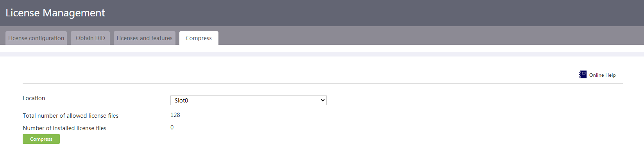Click the empty middle of Location select box
This screenshot has height=159, width=644.
[x=250, y=101]
